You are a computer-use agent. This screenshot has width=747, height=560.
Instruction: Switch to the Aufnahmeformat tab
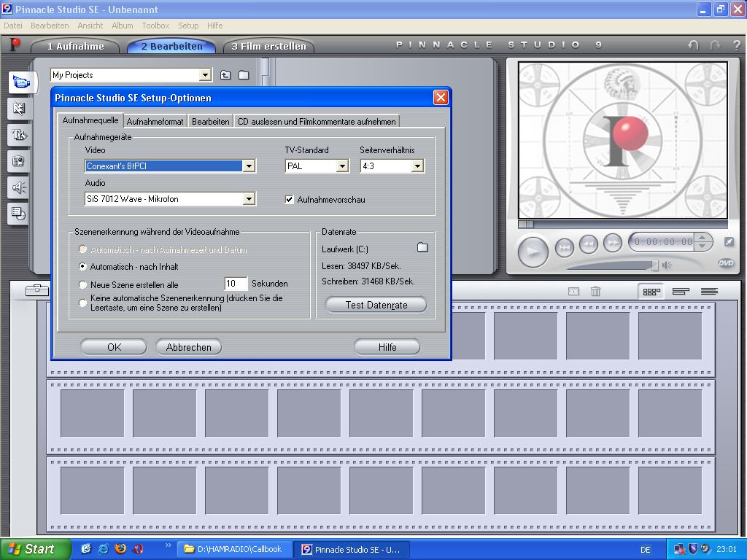155,122
